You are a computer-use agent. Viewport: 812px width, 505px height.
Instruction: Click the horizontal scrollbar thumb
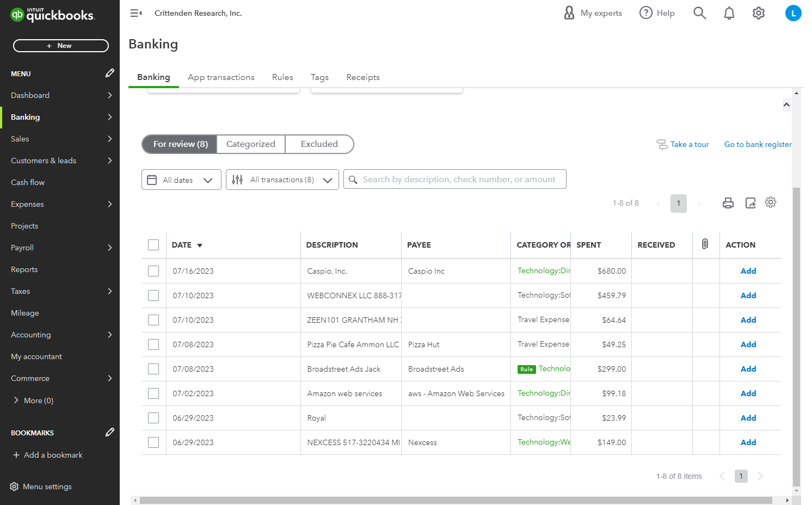pyautogui.click(x=456, y=500)
